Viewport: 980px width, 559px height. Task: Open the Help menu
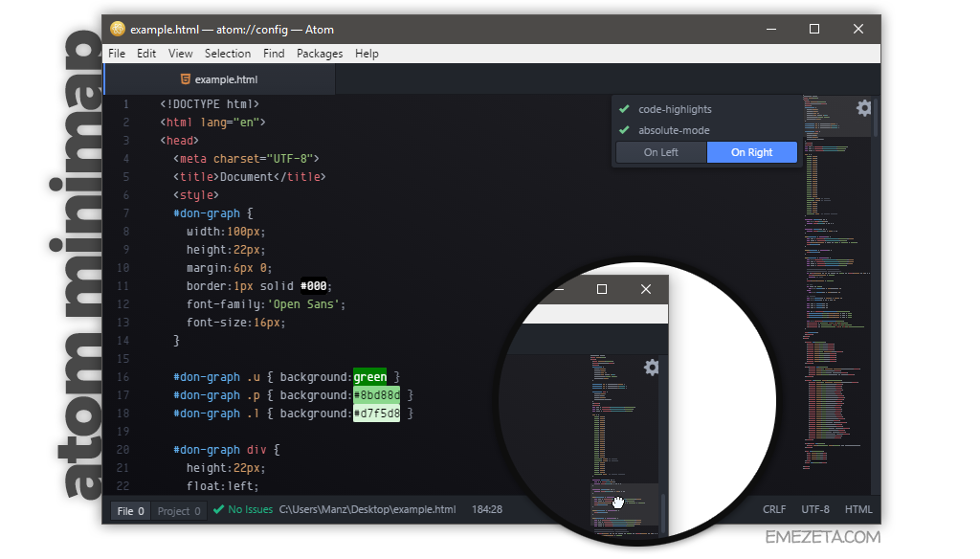367,54
